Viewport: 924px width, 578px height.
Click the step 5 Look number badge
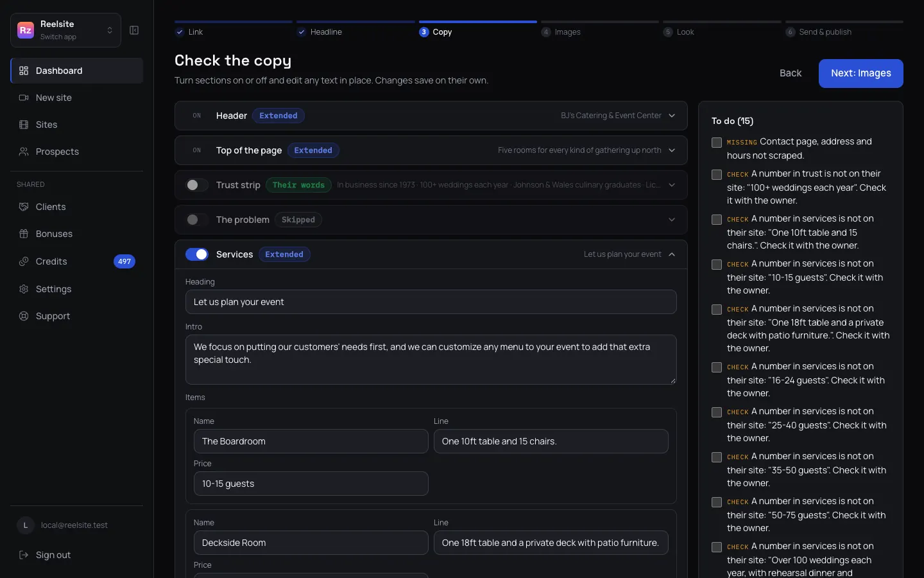[668, 32]
